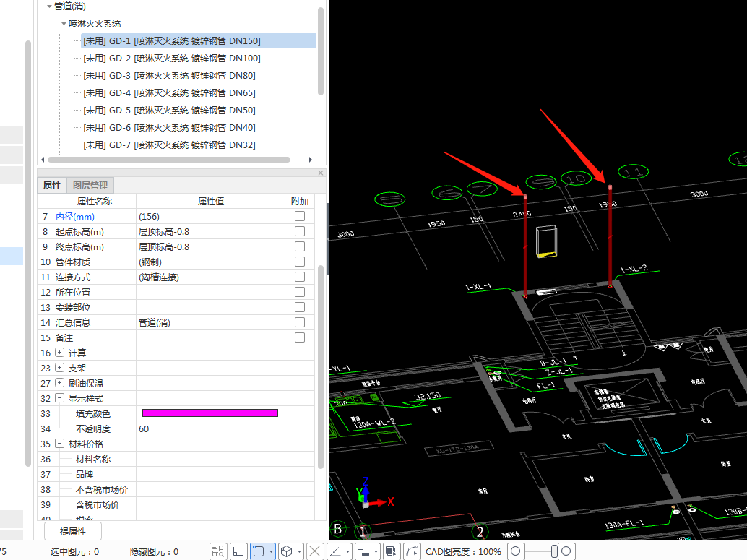This screenshot has width=747, height=560.
Task: Collapse the 显示样式 property group
Action: coord(59,398)
